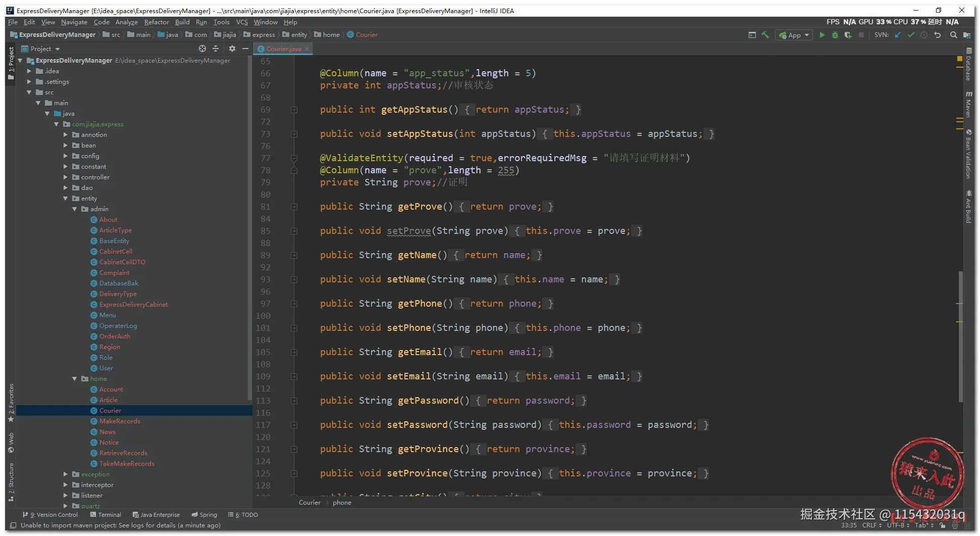Switch to the Terminal tool window tab
Viewport: 980px width, 536px height.
106,515
